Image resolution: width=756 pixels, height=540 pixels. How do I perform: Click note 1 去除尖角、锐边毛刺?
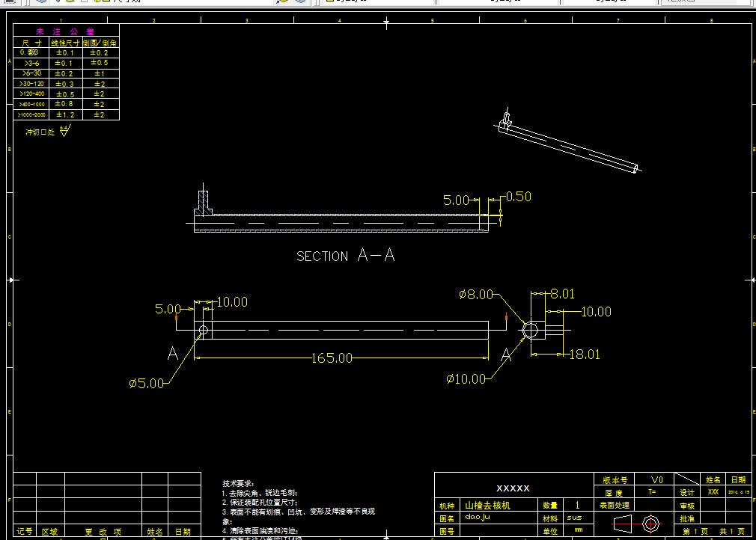(260, 494)
